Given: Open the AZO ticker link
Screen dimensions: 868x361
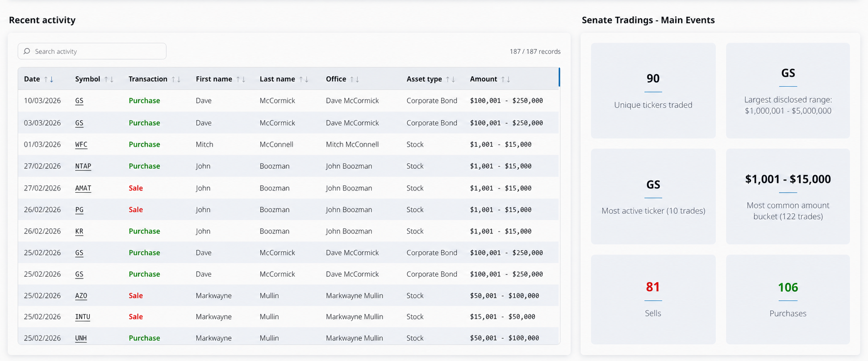Looking at the screenshot, I should click(81, 295).
